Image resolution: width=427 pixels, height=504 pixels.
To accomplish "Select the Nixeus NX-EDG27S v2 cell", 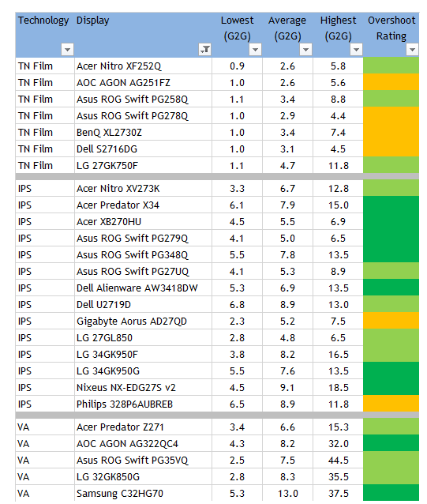I will click(143, 388).
